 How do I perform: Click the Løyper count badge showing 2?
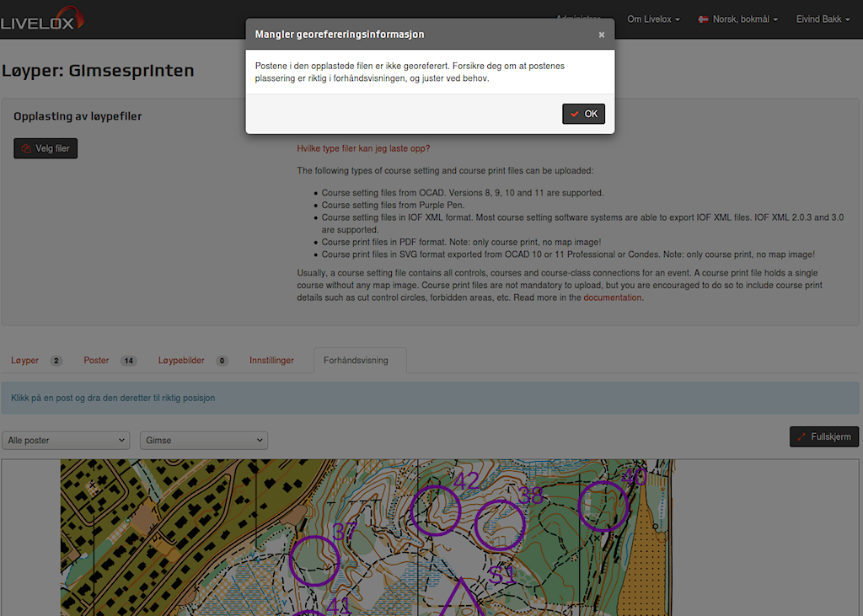[56, 362]
